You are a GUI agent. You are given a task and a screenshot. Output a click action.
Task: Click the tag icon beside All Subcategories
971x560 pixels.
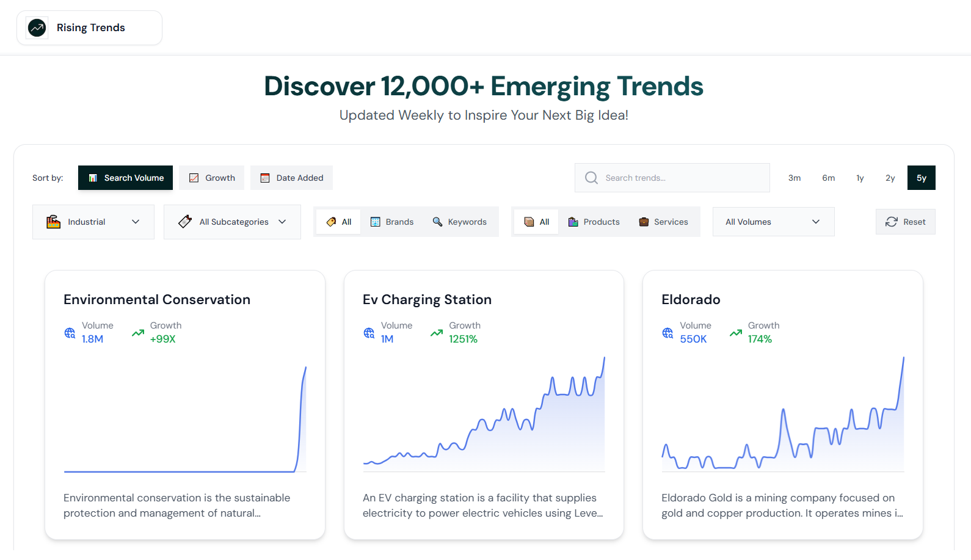[185, 222]
